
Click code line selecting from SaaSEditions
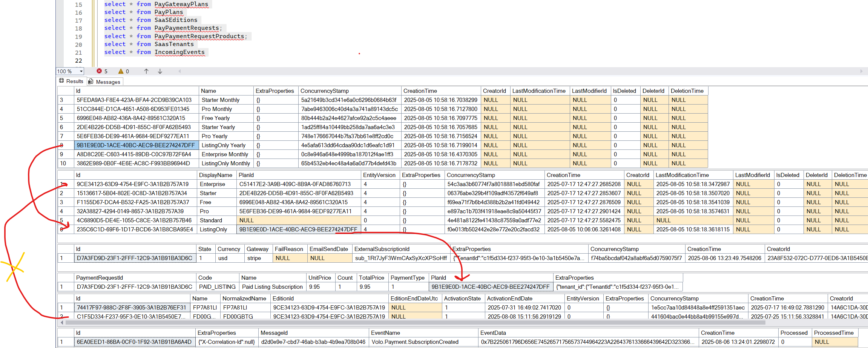point(151,20)
